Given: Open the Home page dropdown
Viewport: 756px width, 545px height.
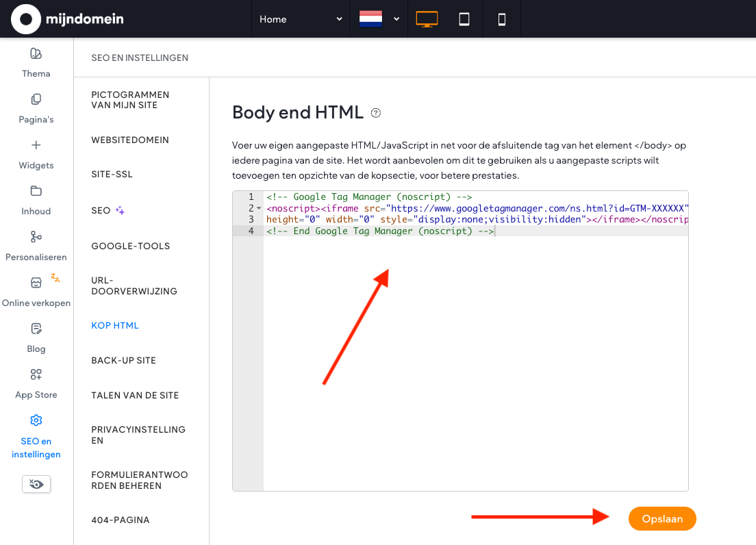Looking at the screenshot, I should (301, 19).
